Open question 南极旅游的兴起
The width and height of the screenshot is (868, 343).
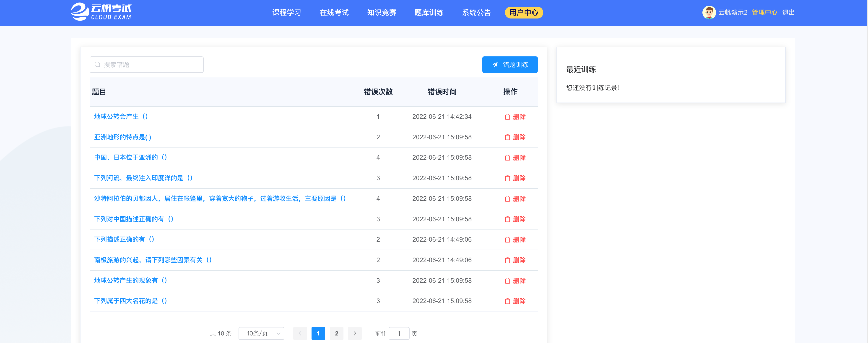coord(153,260)
